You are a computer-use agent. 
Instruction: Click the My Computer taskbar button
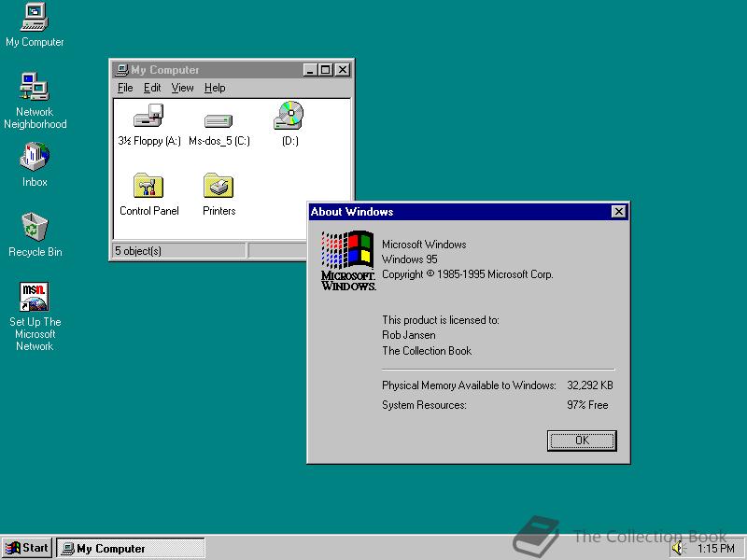(131, 548)
